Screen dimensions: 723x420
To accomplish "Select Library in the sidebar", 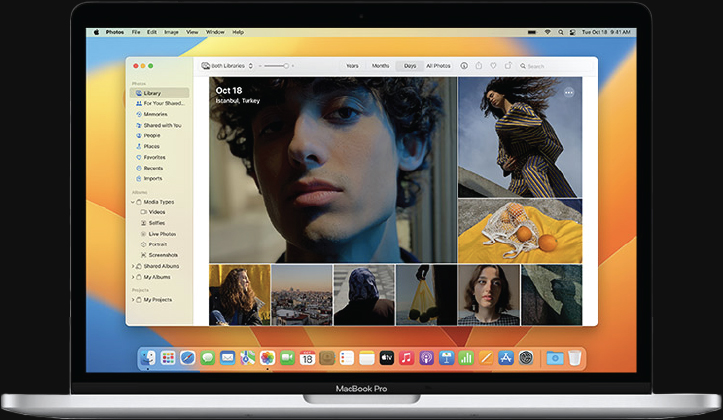I will pos(160,93).
